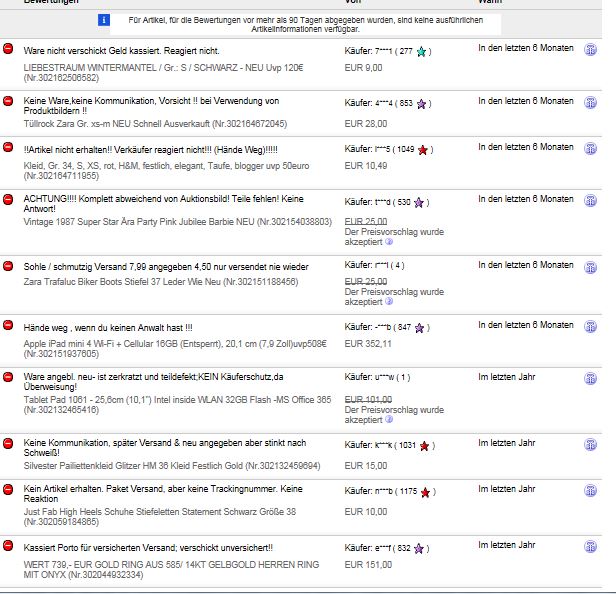Click the scales icon in the GOLD RING row
The width and height of the screenshot is (616, 594).
click(x=590, y=546)
